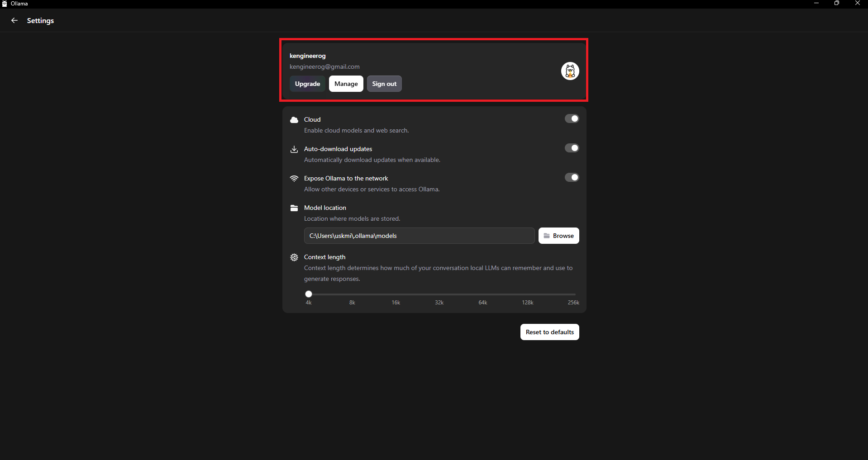Browse for a model location
This screenshot has height=460, width=868.
(x=559, y=236)
